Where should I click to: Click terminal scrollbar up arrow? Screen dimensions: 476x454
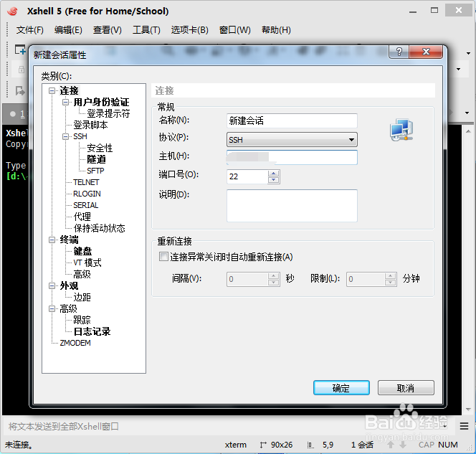point(468,131)
